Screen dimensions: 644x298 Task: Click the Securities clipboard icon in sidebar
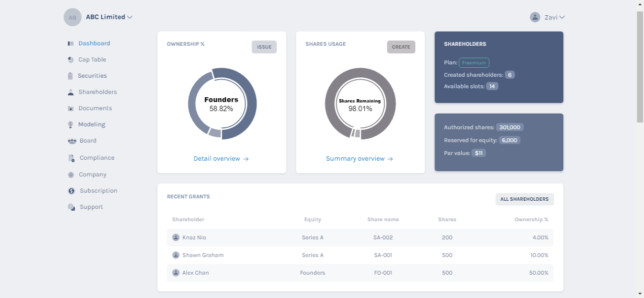pos(71,76)
